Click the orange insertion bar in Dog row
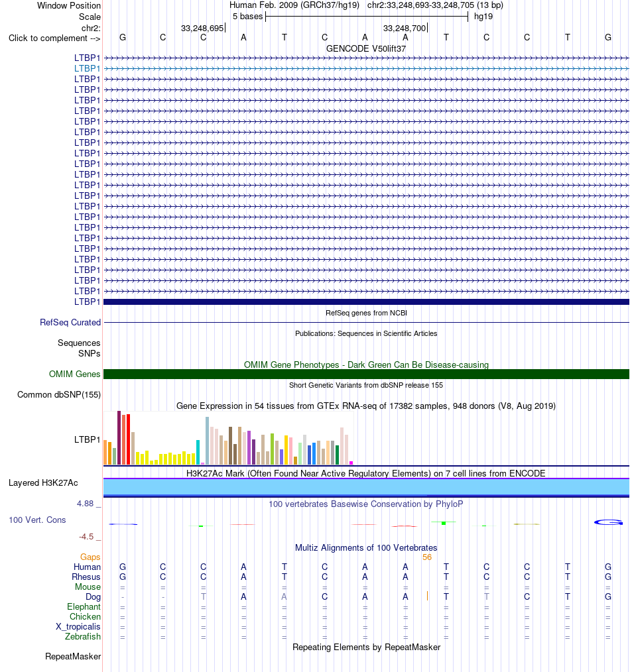Image resolution: width=630 pixels, height=672 pixels. tap(427, 596)
